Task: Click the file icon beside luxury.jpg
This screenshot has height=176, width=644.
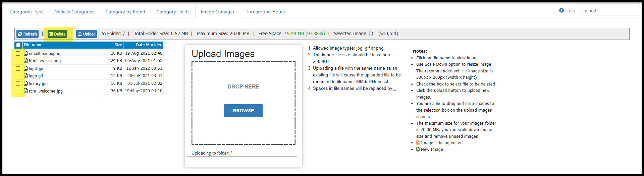Action: (x=25, y=83)
